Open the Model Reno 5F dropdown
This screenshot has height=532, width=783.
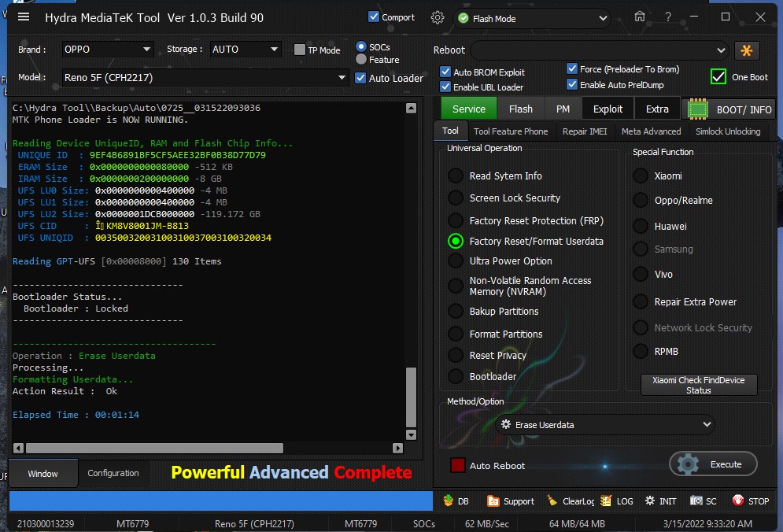[205, 77]
